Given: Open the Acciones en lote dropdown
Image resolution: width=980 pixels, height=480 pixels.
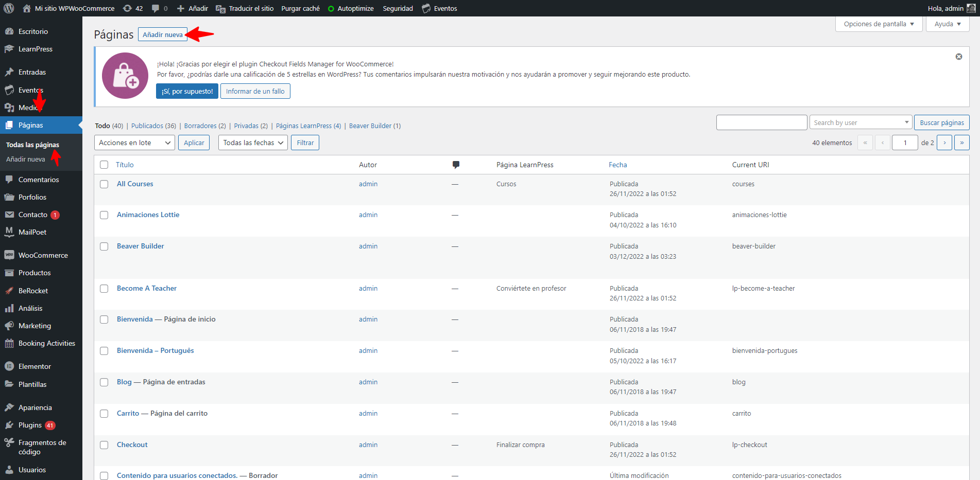Looking at the screenshot, I should (134, 143).
